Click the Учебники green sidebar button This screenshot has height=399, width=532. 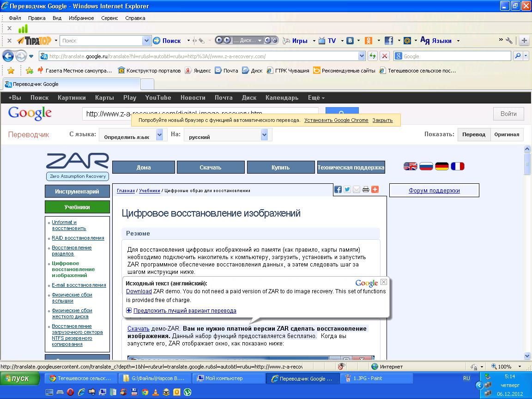point(78,207)
